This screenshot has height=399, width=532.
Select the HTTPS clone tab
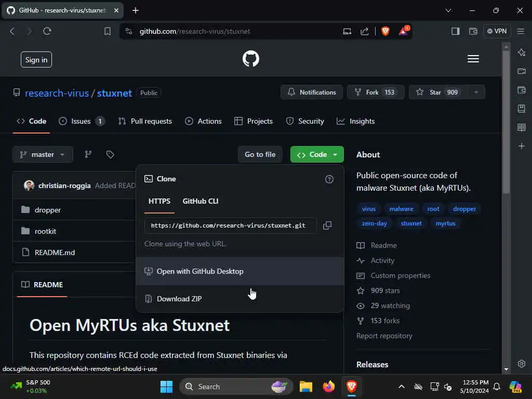159,201
